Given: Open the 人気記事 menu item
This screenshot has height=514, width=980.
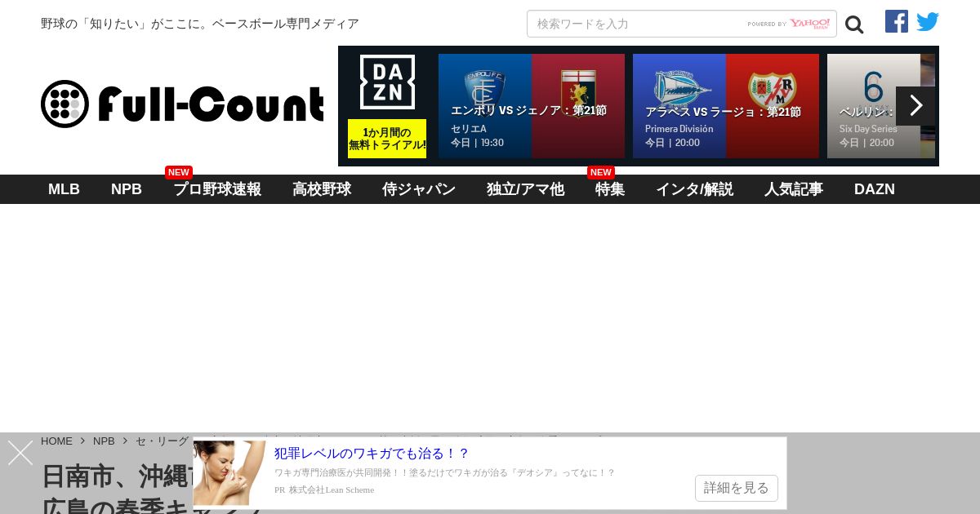Looking at the screenshot, I should click(794, 189).
